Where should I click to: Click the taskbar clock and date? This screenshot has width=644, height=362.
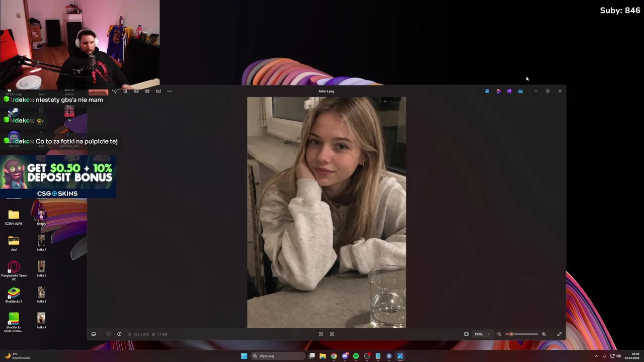pos(632,356)
